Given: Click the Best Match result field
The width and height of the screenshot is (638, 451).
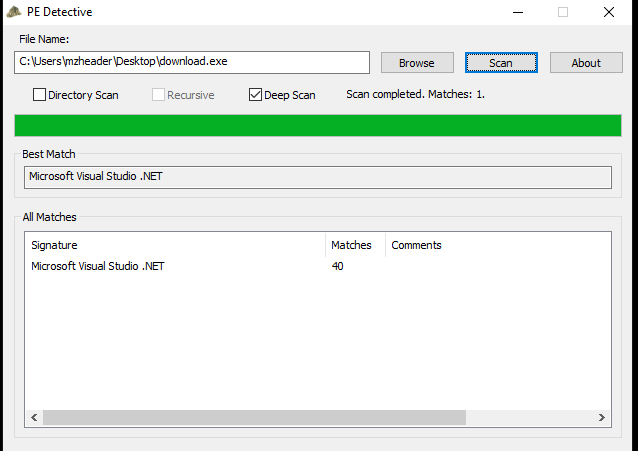Looking at the screenshot, I should (x=318, y=177).
